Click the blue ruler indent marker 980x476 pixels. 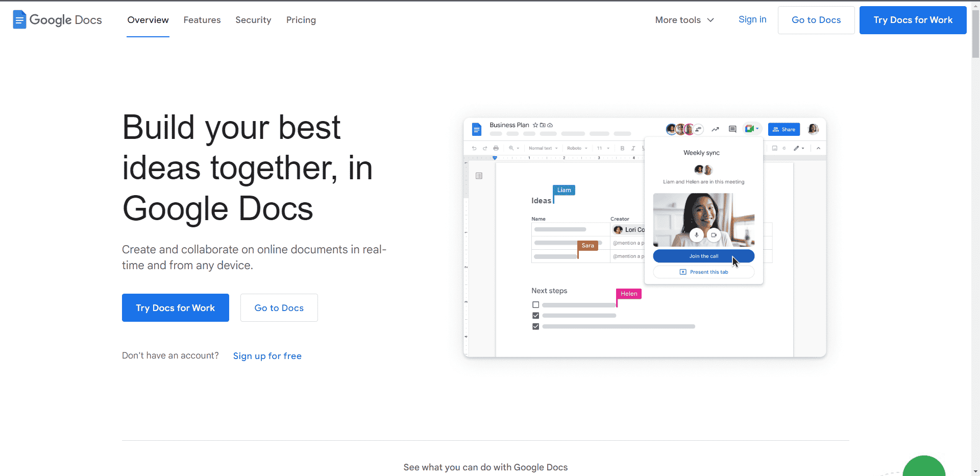coord(495,158)
